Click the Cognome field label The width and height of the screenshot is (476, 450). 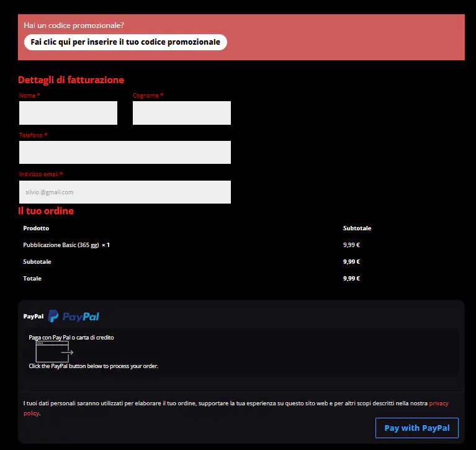coord(148,96)
